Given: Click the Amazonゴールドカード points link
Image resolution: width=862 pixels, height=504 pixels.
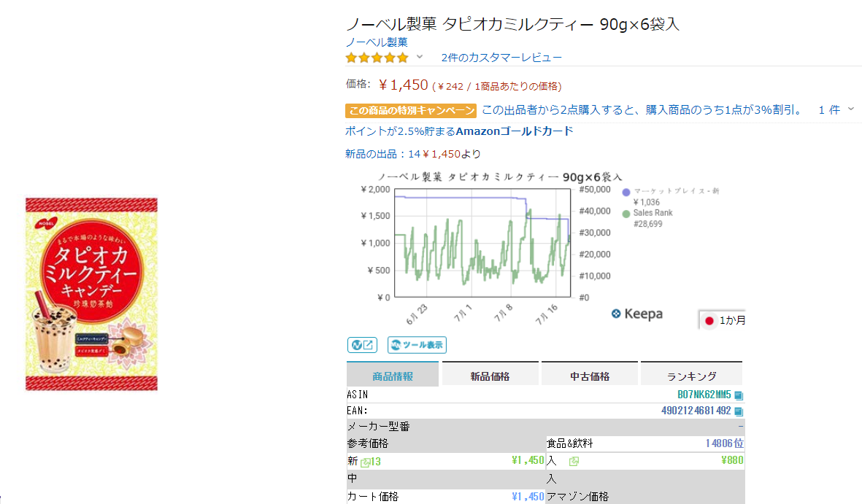Looking at the screenshot, I should pyautogui.click(x=458, y=131).
